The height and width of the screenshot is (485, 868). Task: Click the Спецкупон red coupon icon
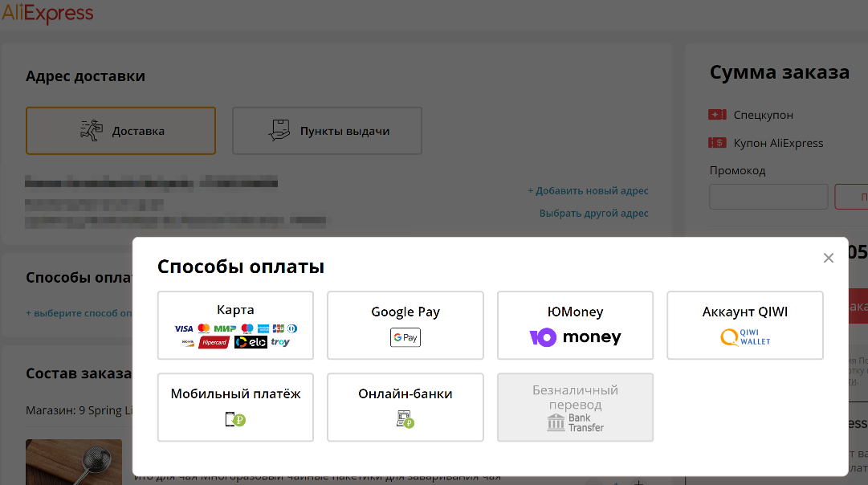coord(717,115)
